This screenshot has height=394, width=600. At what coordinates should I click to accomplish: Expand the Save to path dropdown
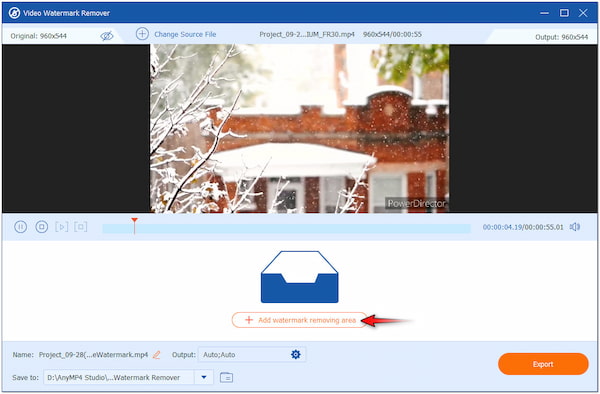[x=204, y=378]
